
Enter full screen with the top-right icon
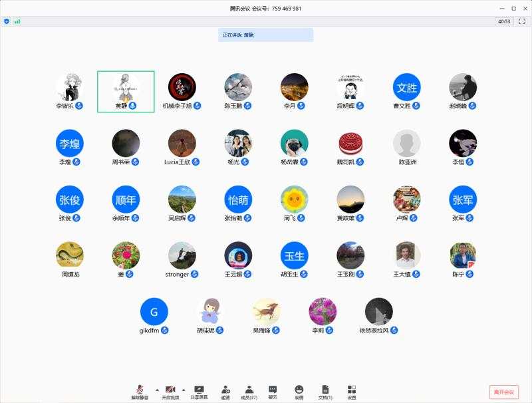click(x=522, y=21)
